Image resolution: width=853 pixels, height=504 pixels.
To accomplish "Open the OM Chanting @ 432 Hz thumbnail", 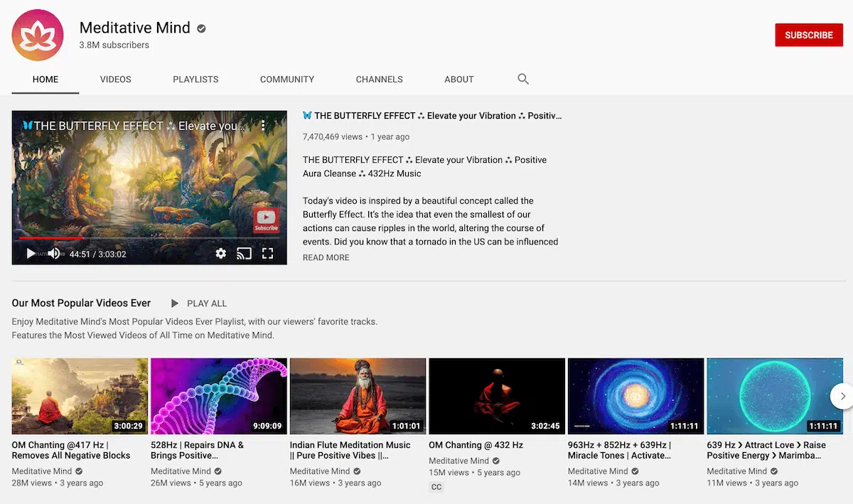I will pyautogui.click(x=497, y=396).
